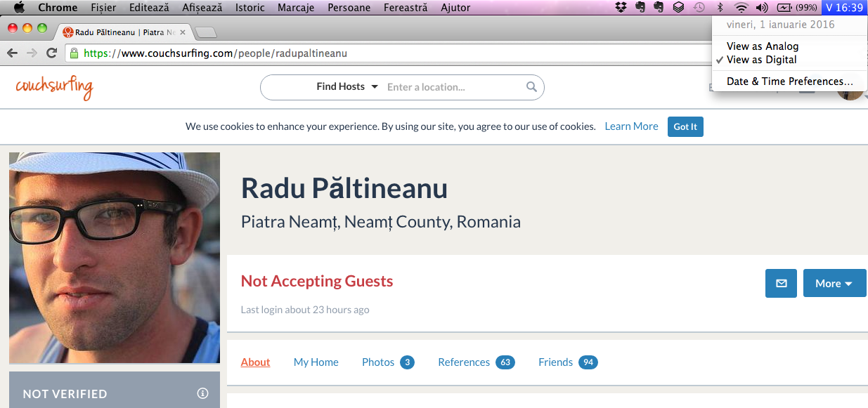Select View as Digital clock option
The image size is (868, 408).
point(761,60)
